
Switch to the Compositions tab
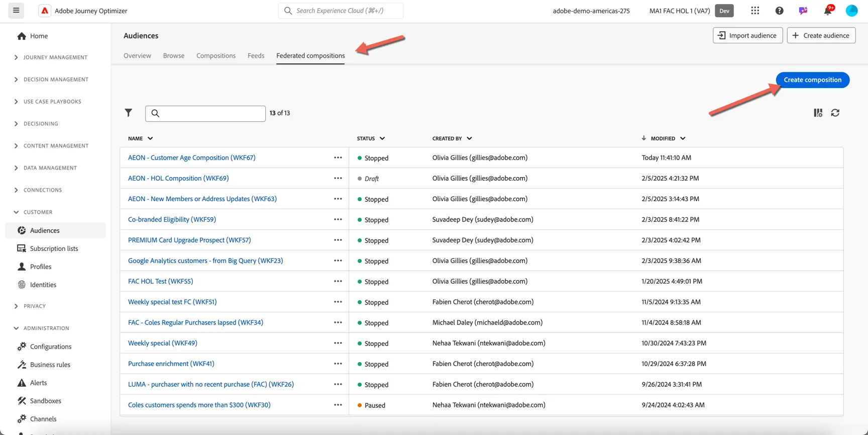216,56
